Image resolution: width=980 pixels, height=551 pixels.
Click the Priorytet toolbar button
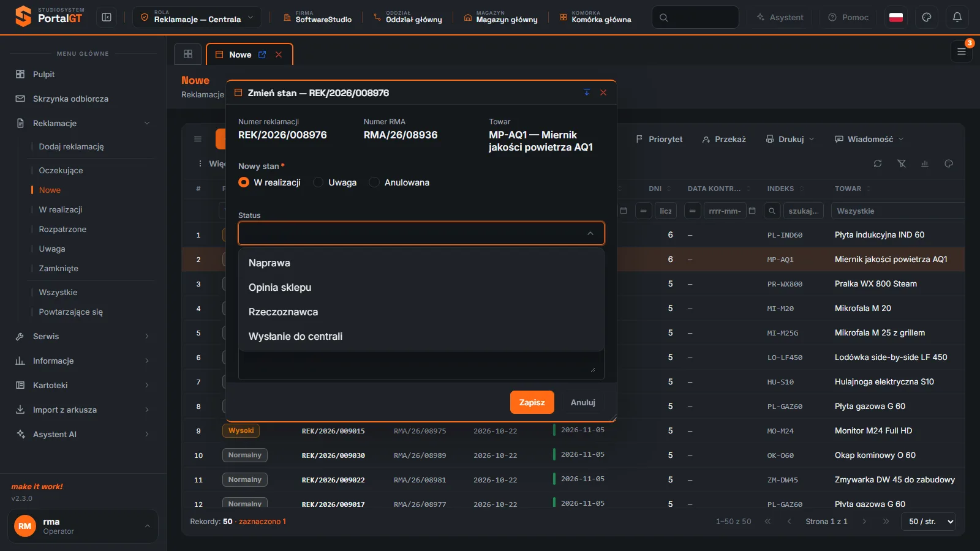(659, 139)
